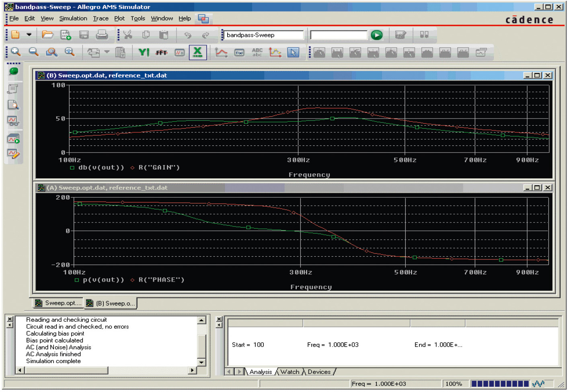Click p(v(out)) trace legend label
The image size is (569, 392).
[103, 280]
